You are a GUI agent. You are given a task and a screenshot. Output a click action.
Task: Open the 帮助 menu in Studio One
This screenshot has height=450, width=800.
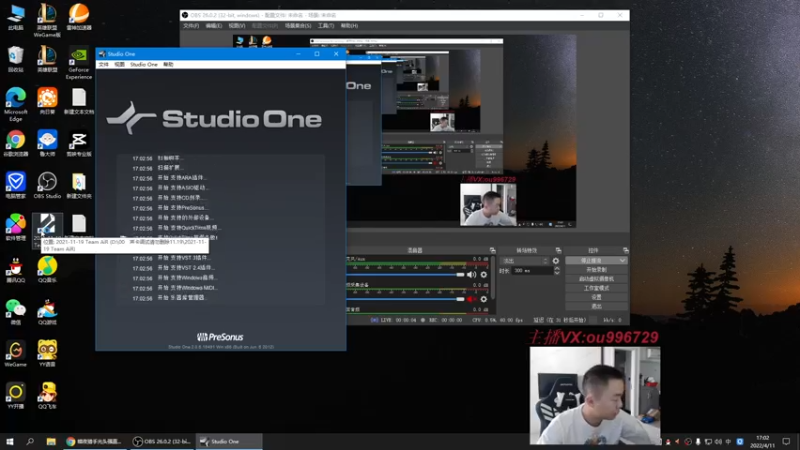click(168, 65)
